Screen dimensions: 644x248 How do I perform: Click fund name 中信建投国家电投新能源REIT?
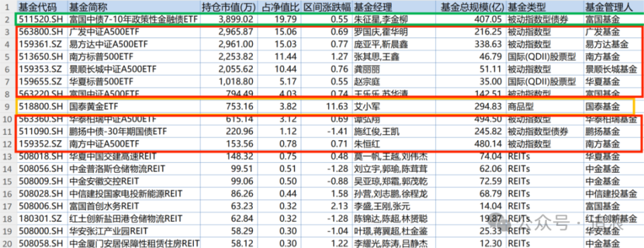click(134, 194)
